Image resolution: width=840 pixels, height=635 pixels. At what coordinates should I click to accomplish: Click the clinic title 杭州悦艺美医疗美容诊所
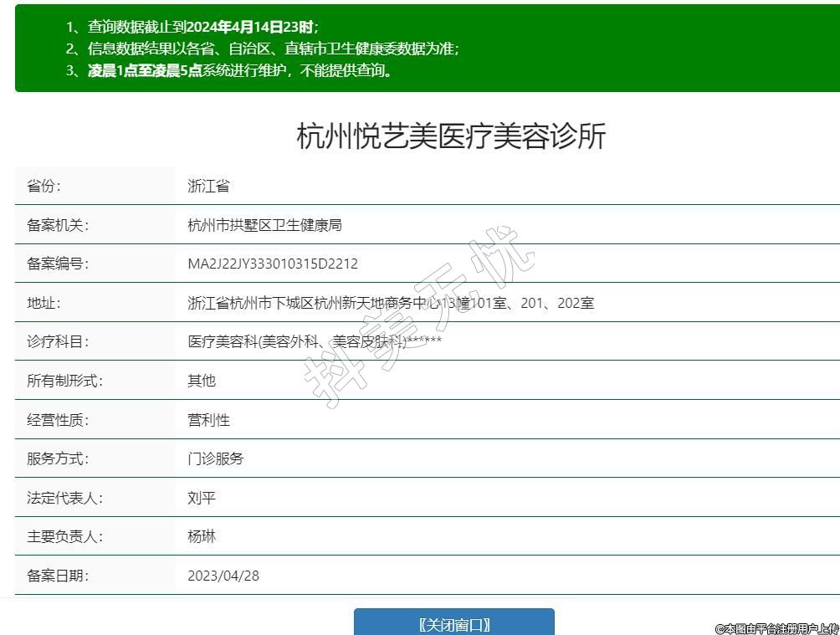[x=451, y=136]
